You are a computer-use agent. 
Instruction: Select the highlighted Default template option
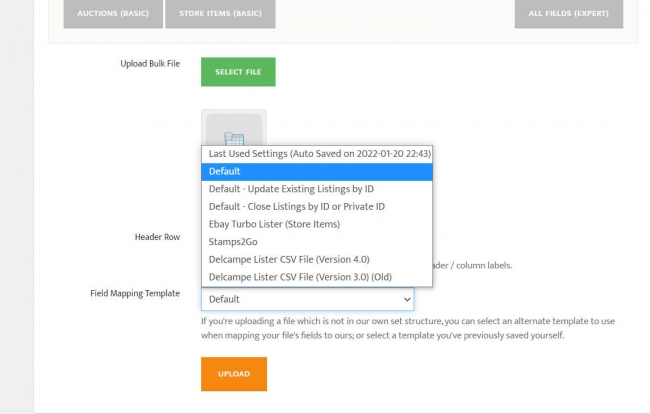[316, 171]
